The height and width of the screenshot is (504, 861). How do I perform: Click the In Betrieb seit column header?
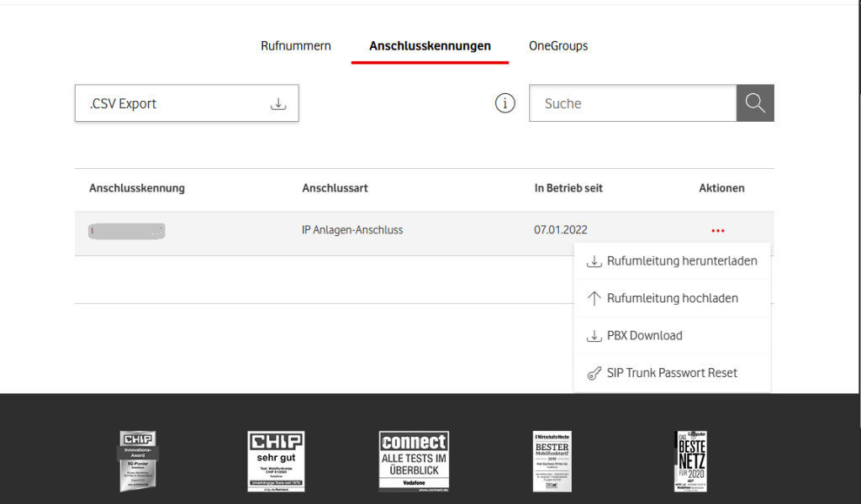click(x=568, y=188)
